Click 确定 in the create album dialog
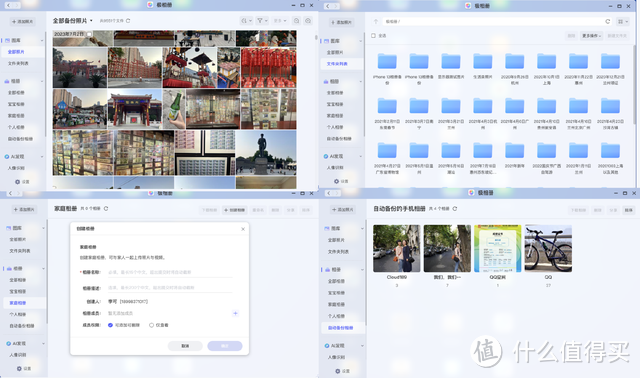Screen dimensions: 640x378 pyautogui.click(x=224, y=346)
